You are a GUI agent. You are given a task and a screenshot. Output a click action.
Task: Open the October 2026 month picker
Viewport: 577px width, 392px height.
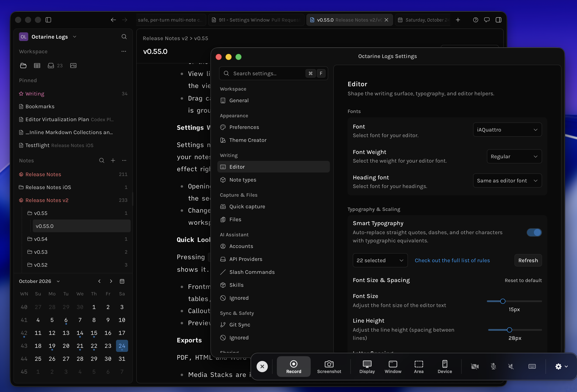click(39, 281)
